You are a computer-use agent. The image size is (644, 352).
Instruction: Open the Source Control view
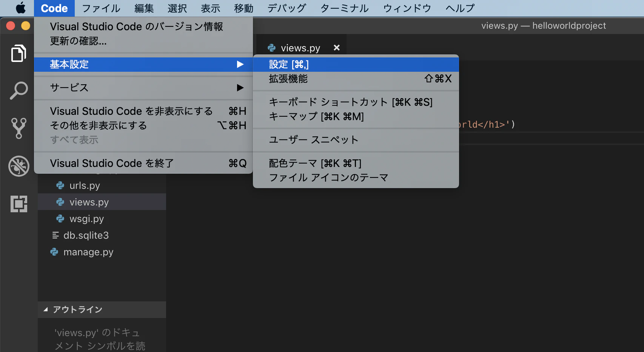(x=18, y=128)
